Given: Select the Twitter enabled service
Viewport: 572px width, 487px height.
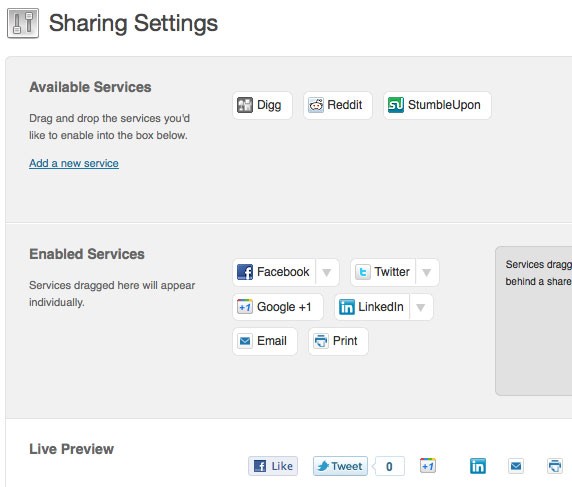Looking at the screenshot, I should coord(382,272).
